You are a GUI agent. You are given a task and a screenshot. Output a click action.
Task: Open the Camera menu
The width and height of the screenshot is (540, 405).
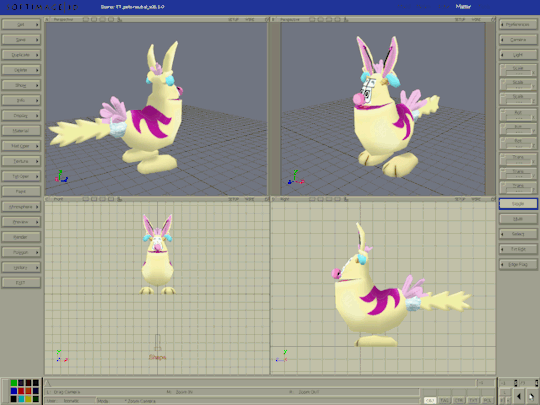coord(518,40)
